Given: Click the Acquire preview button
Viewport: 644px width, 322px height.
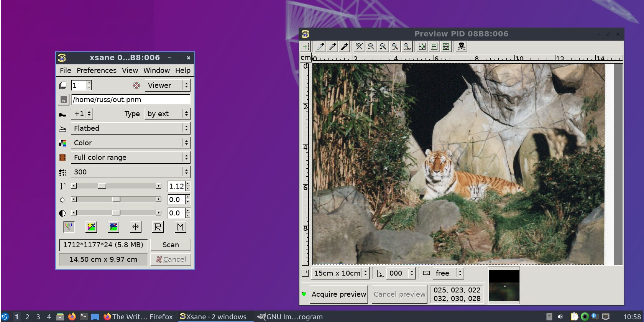Looking at the screenshot, I should (x=339, y=294).
